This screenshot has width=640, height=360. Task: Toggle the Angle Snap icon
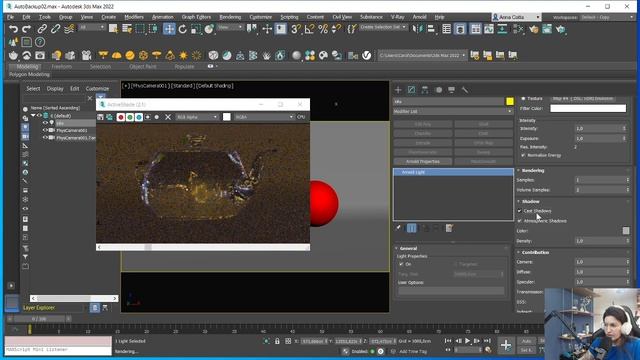click(309, 29)
